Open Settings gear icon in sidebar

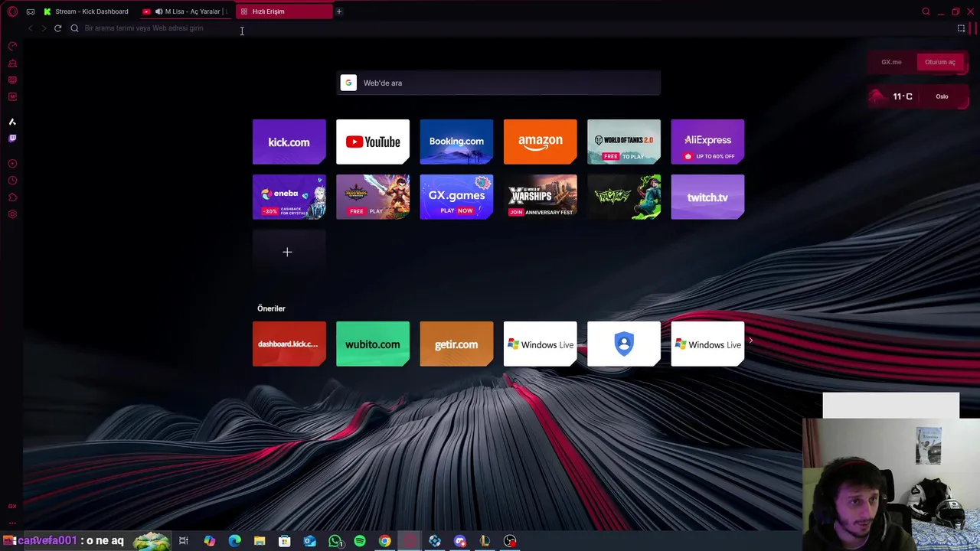pos(12,214)
